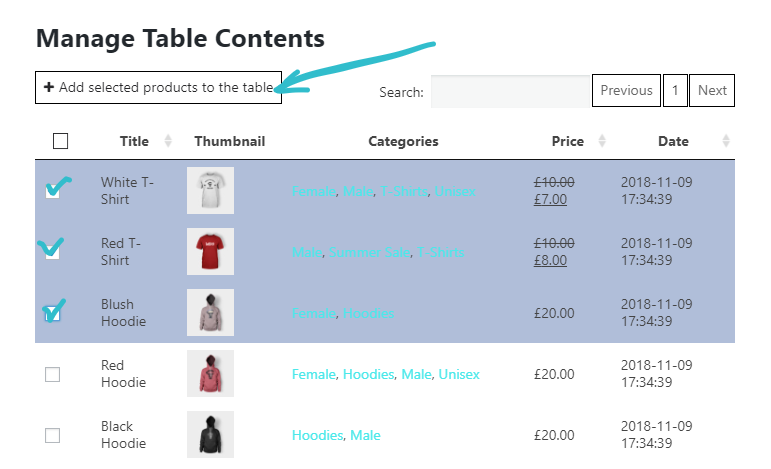Toggle the select-all checkbox in header
Viewport: 771px width, 469px height.
pos(60,141)
